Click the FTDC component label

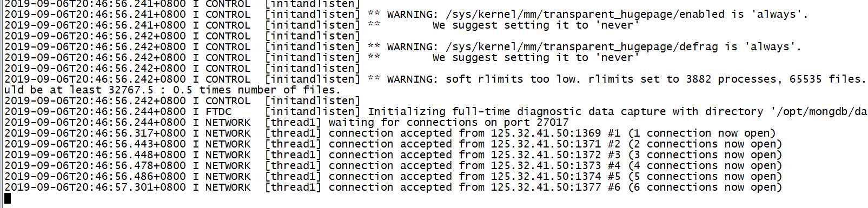[218, 112]
